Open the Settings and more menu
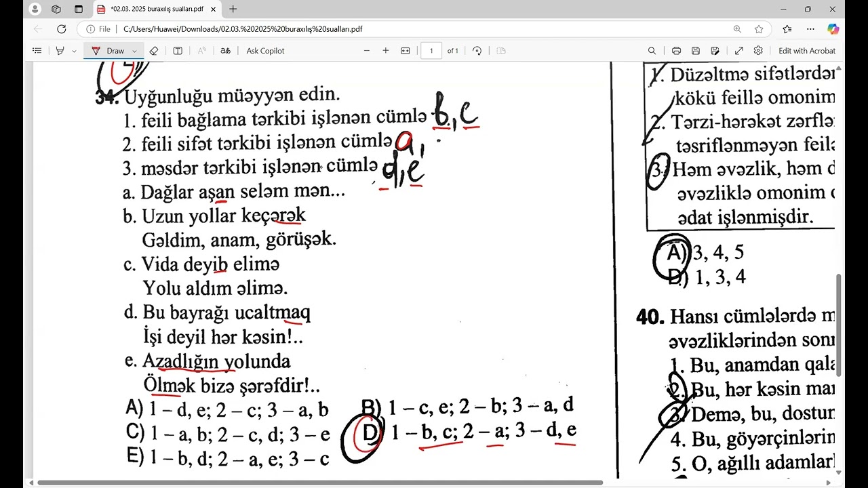 click(810, 29)
